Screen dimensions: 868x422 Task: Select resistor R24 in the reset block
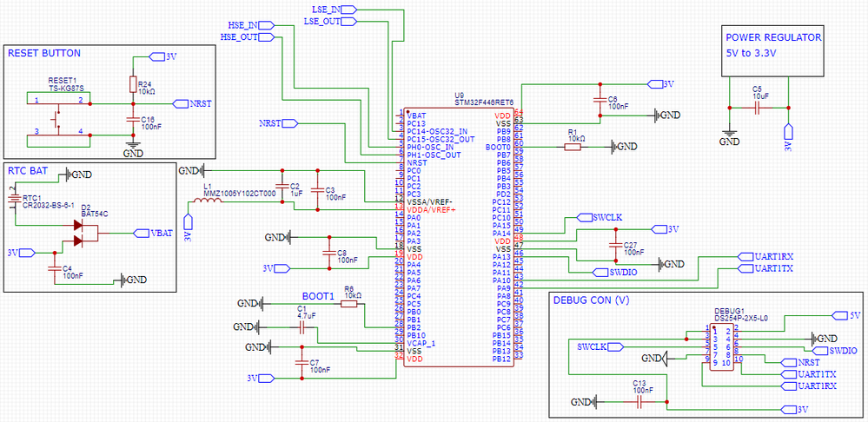click(133, 84)
